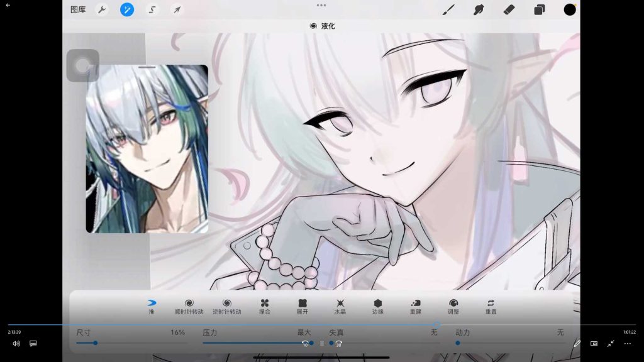The width and height of the screenshot is (644, 362).
Task: Open the Adjustments magic wand menu
Action: click(127, 9)
